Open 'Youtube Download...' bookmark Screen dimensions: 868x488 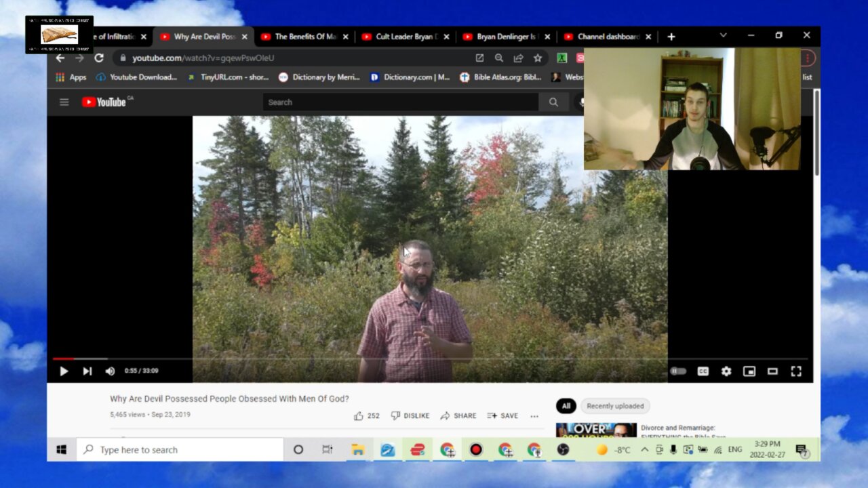pos(136,77)
